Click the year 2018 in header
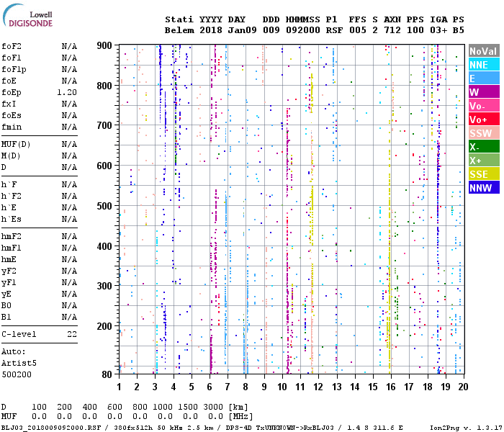The image size is (504, 432). [x=211, y=30]
